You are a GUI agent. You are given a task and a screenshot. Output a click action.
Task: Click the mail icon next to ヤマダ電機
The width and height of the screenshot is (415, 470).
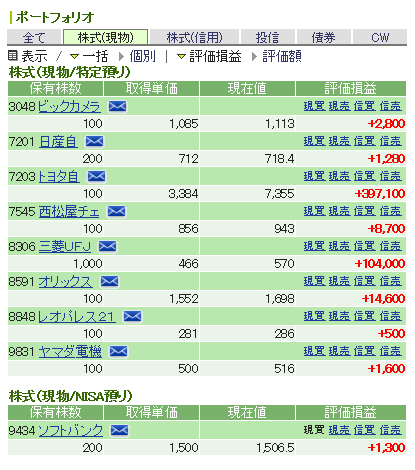tap(118, 351)
